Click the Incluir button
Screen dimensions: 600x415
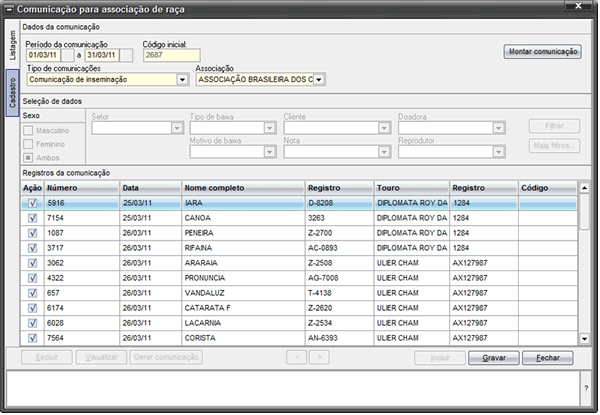440,358
